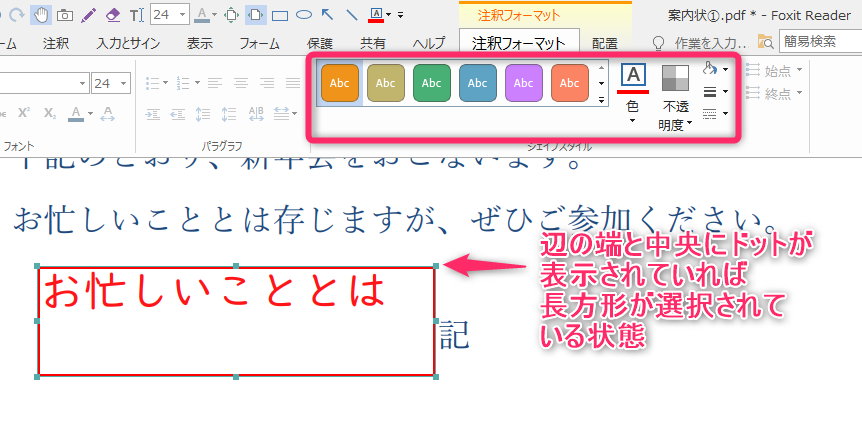Select the Hand tool in quick toolbar
This screenshot has height=426, width=862.
[42, 15]
